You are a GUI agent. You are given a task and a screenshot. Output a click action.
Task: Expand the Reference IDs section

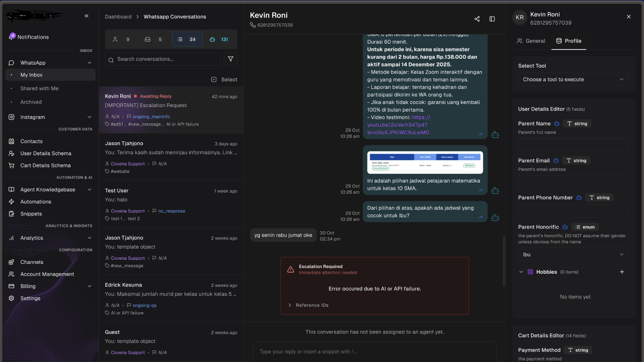click(x=308, y=305)
